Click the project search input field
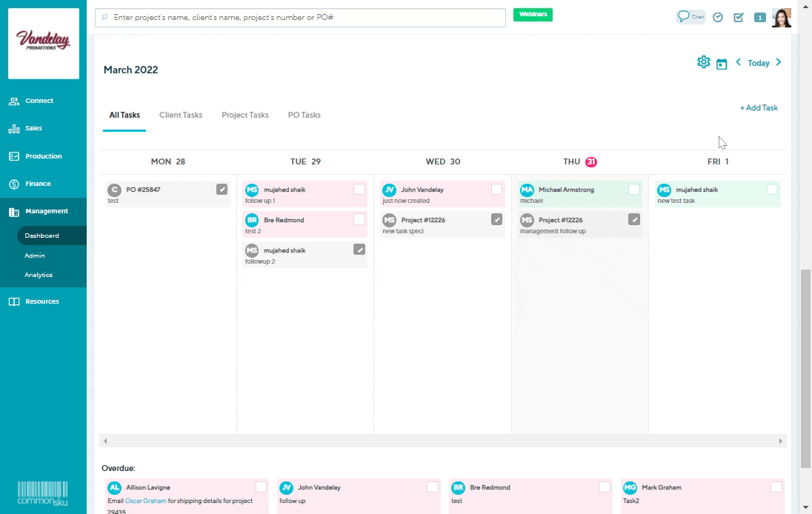This screenshot has height=514, width=812. (x=296, y=17)
